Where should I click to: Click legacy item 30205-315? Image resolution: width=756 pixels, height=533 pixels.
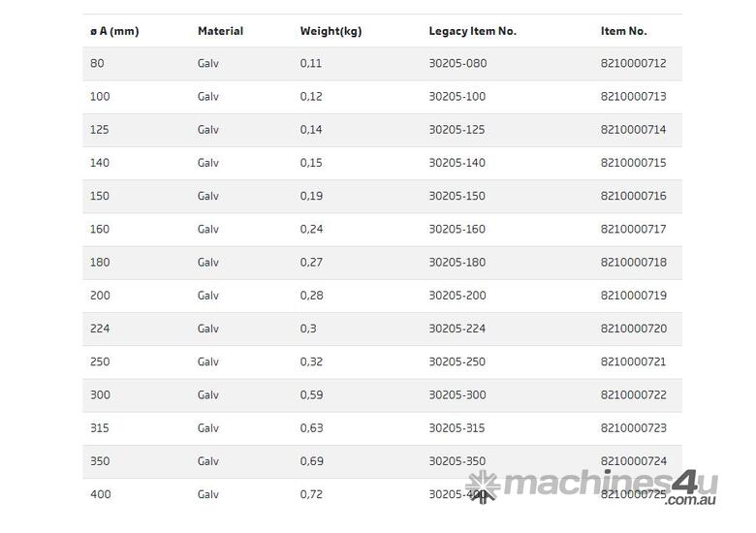point(457,428)
